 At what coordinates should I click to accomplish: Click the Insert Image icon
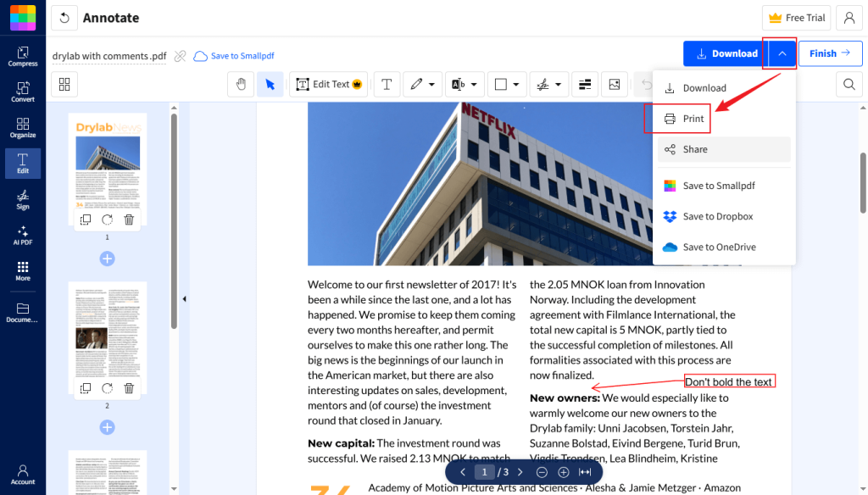tap(613, 84)
